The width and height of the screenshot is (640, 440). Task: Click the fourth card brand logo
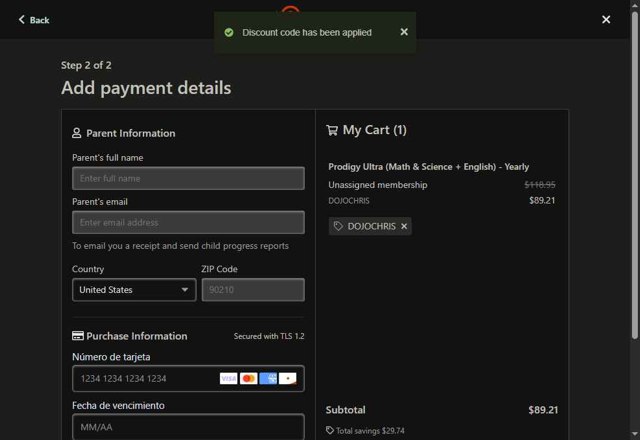coord(288,379)
